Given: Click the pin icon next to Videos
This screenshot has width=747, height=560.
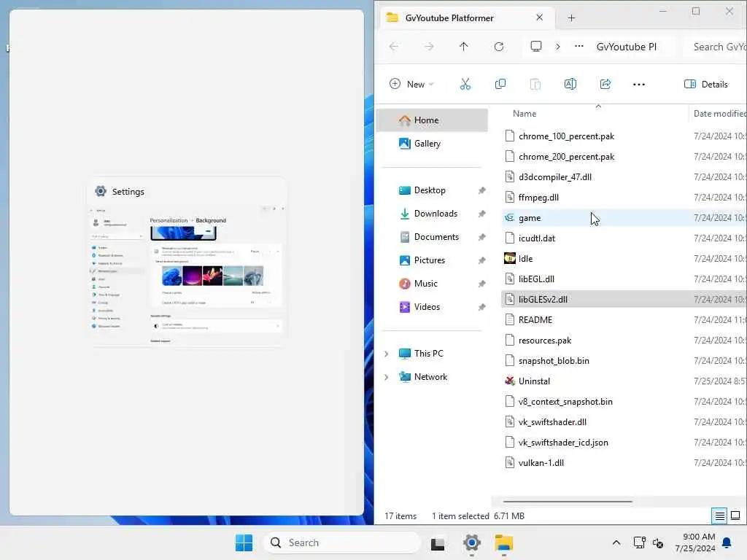Looking at the screenshot, I should click(x=481, y=307).
